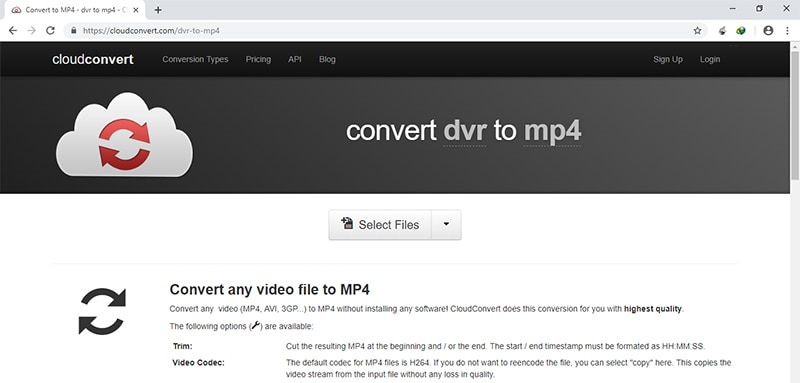Open the Pricing page
Viewport: 800px width, 383px height.
(x=258, y=59)
